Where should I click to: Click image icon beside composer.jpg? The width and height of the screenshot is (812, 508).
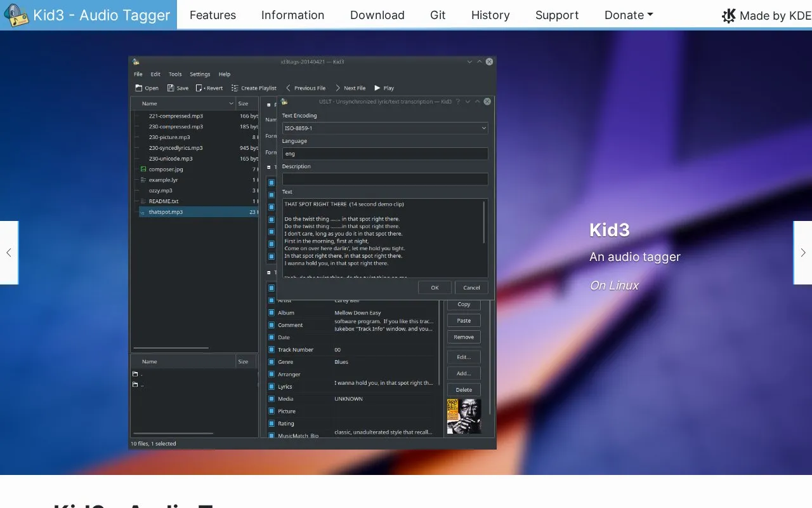[143, 169]
